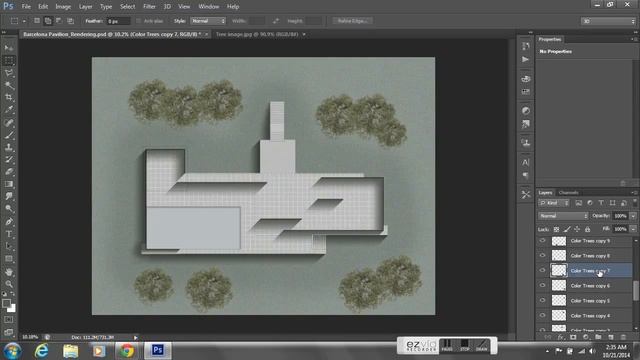Click Add to selection mode icon
Image resolution: width=640 pixels, height=360 pixels.
coord(48,21)
